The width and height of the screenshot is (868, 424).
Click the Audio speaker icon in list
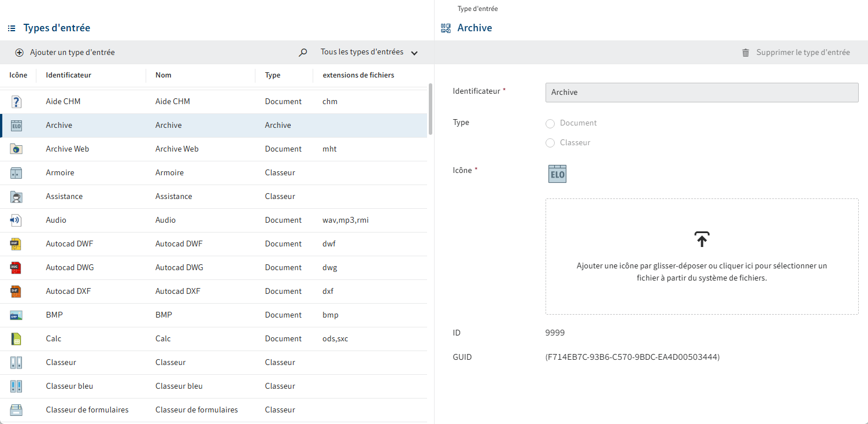pos(16,220)
